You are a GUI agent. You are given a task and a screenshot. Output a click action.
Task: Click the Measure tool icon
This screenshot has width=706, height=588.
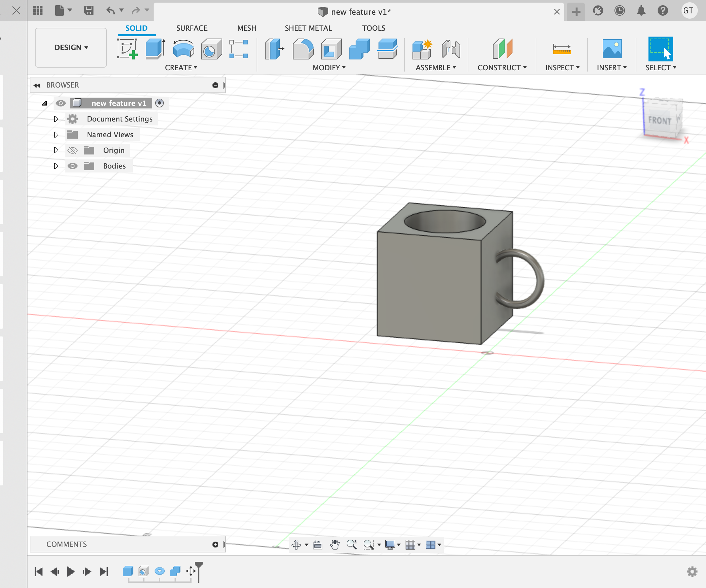562,49
